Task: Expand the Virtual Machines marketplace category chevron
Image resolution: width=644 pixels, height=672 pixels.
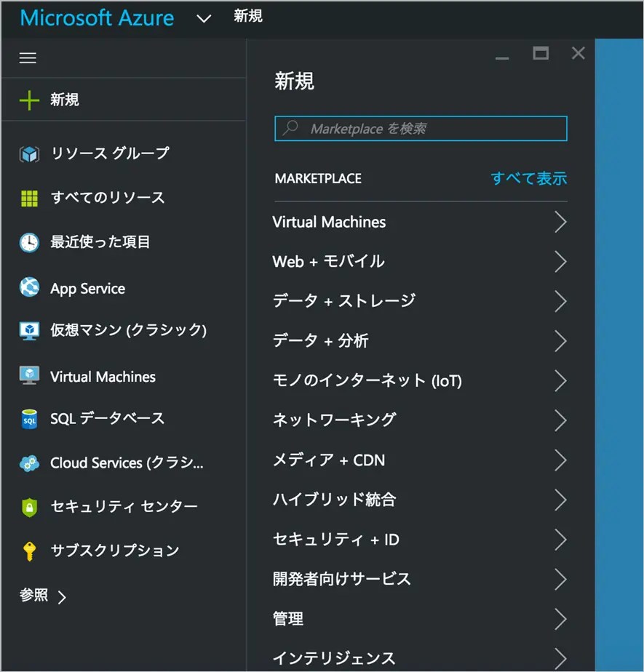Action: coord(560,222)
